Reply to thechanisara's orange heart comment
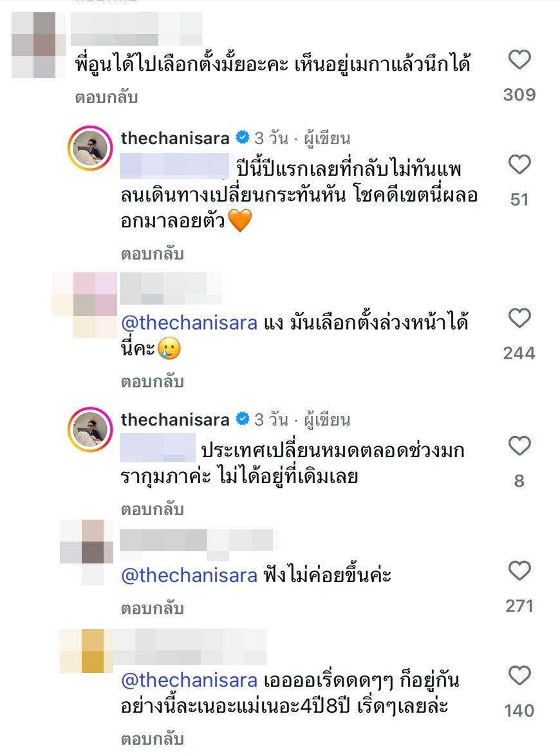Viewport: 560px width, 756px height. pyautogui.click(x=153, y=254)
